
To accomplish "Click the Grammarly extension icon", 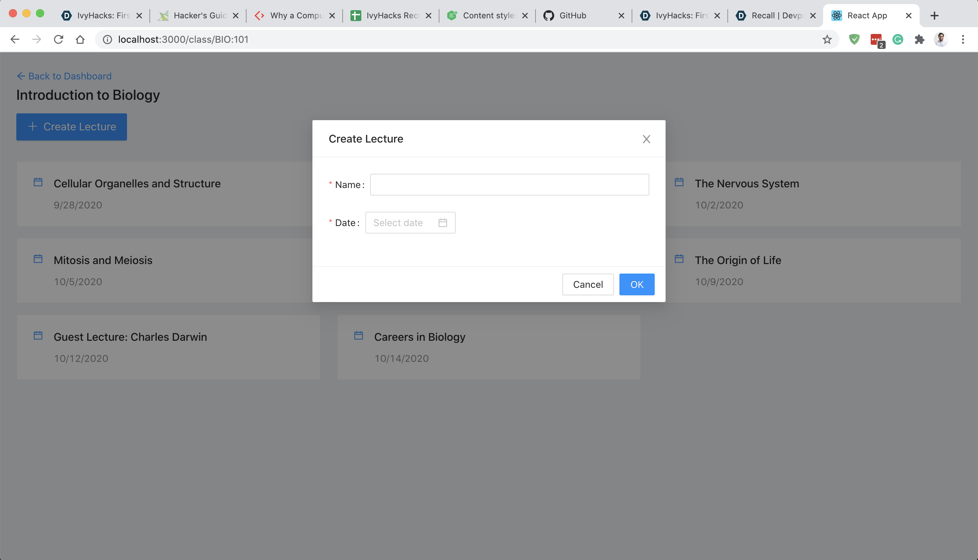I will point(898,39).
